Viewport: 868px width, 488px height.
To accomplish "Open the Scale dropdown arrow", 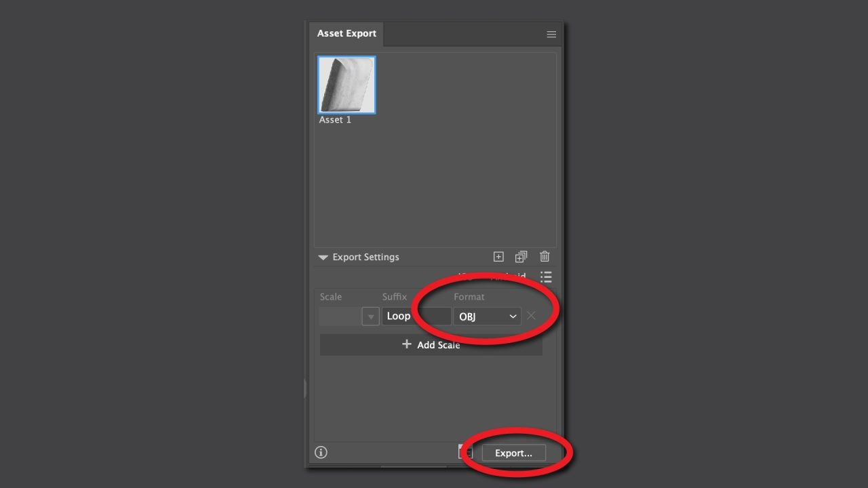I will pyautogui.click(x=371, y=317).
